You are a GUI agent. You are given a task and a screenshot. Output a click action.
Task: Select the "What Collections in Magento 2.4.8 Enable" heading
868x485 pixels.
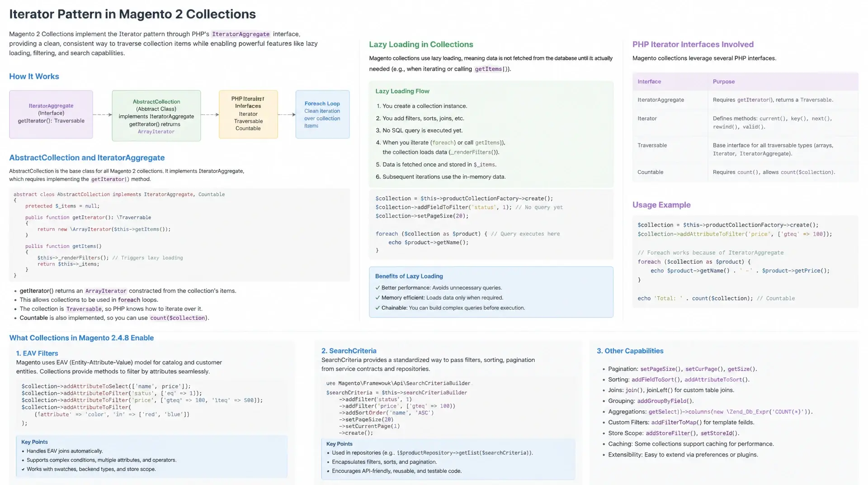pos(81,338)
